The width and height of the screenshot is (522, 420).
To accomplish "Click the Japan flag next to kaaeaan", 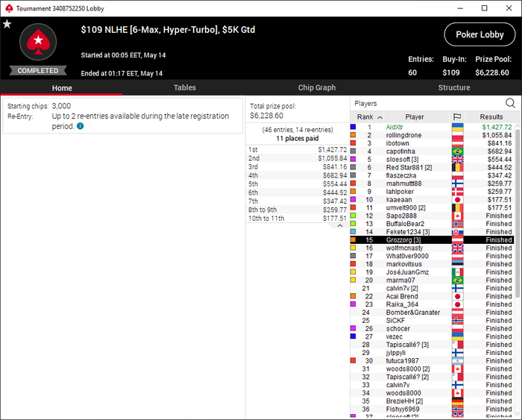I will [x=457, y=200].
